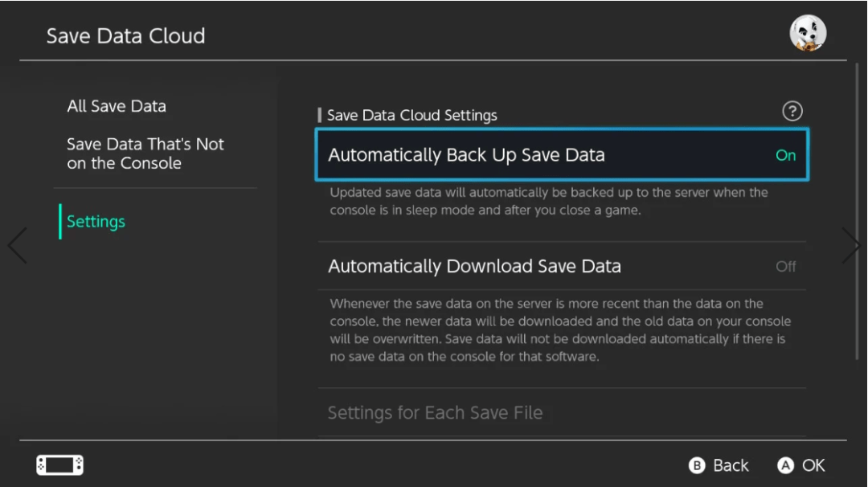Click the green On status indicator
Screen dimensions: 868x487
785,156
